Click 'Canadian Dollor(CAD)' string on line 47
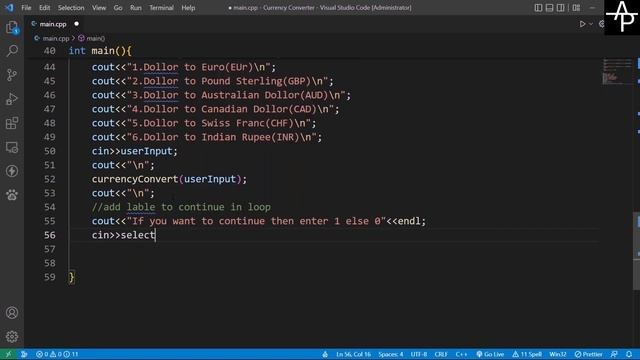Viewport: 640px width, 360px height. [259, 109]
